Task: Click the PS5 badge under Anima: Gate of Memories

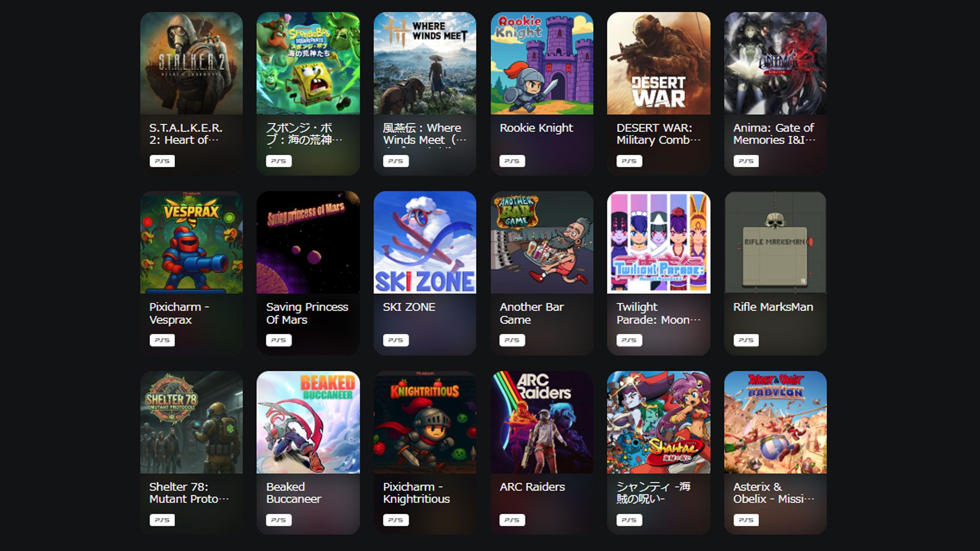Action: (746, 161)
